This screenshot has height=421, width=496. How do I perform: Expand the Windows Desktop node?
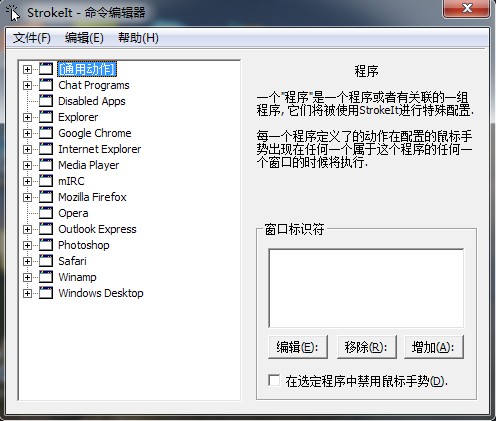[x=27, y=293]
